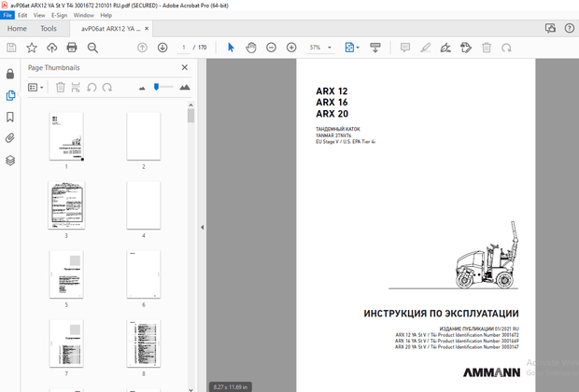
Task: Open the share review icon top right
Action: 550,28
